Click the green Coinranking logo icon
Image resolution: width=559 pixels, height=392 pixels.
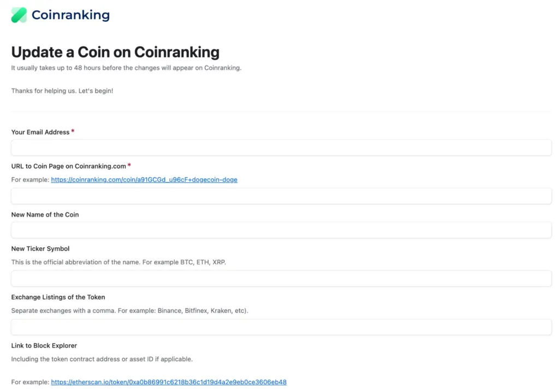[19, 15]
